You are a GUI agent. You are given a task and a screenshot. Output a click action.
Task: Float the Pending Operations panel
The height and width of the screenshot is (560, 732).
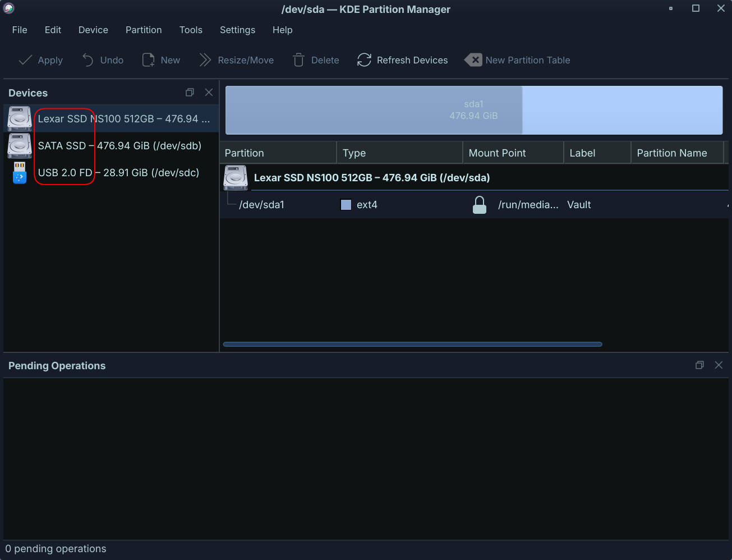coord(699,365)
